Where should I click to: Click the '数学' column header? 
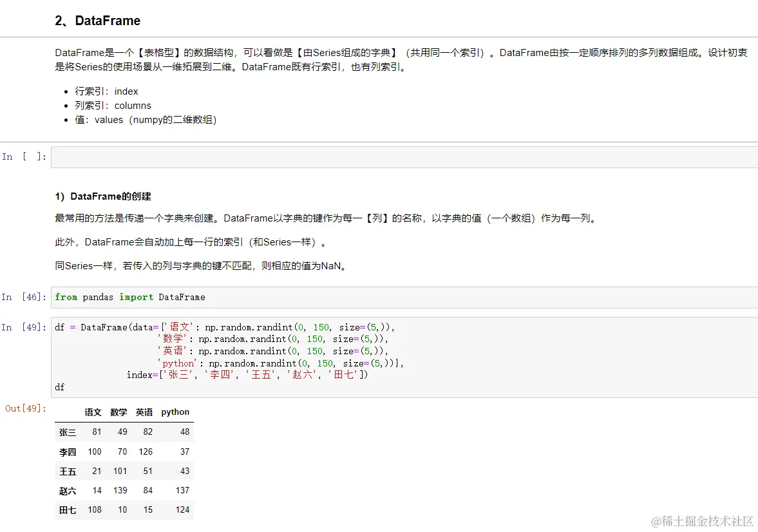[118, 412]
